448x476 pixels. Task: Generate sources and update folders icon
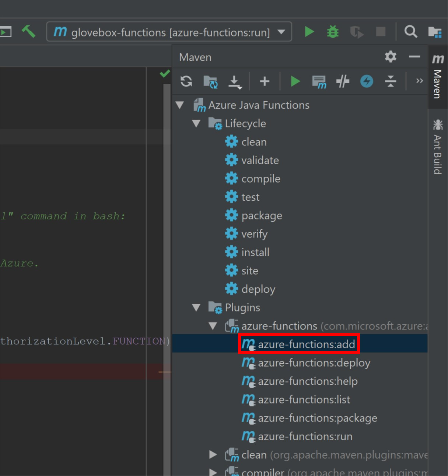coord(210,81)
